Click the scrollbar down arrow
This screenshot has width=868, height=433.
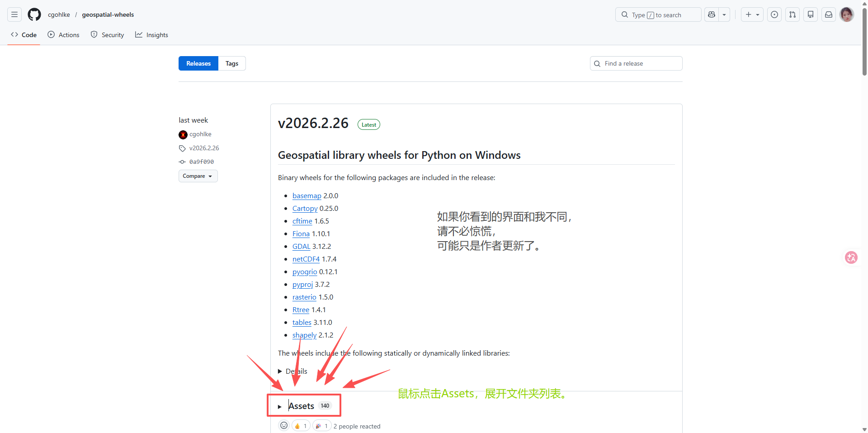click(864, 429)
